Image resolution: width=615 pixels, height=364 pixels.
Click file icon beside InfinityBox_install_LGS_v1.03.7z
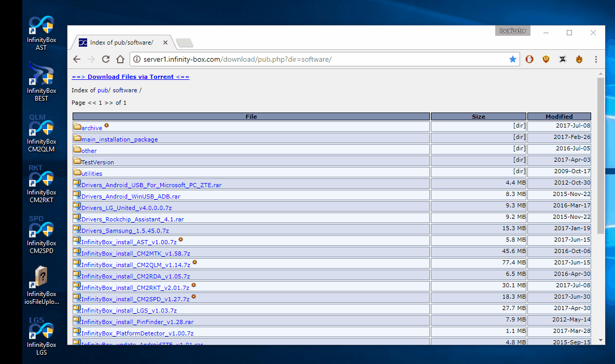[77, 309]
